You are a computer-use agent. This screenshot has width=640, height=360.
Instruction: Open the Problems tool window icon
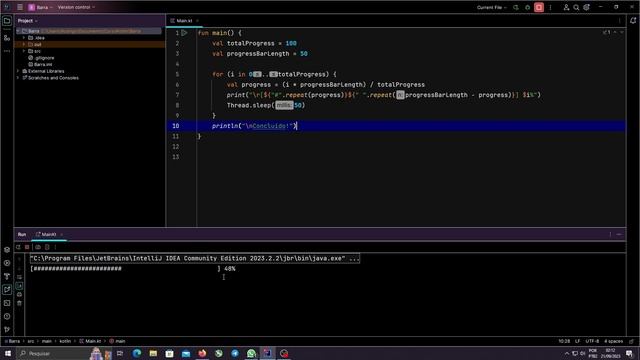click(x=7, y=316)
